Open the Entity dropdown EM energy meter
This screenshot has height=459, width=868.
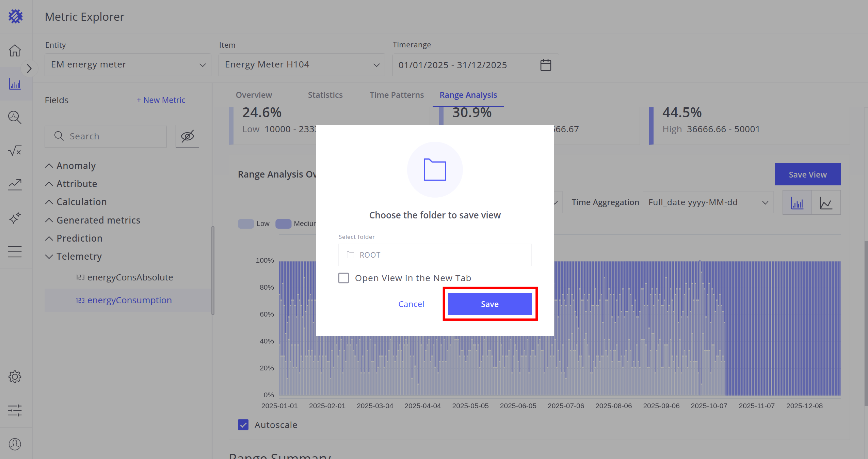(128, 65)
